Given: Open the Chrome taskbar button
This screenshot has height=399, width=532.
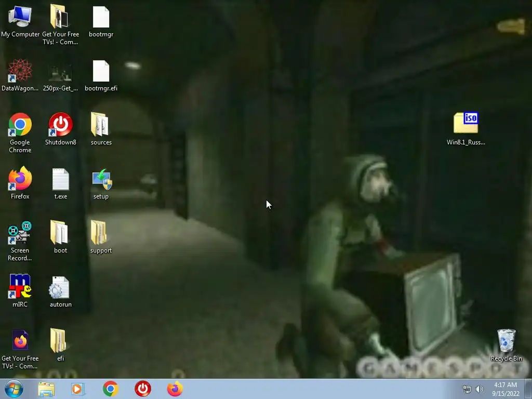Looking at the screenshot, I should coord(111,389).
